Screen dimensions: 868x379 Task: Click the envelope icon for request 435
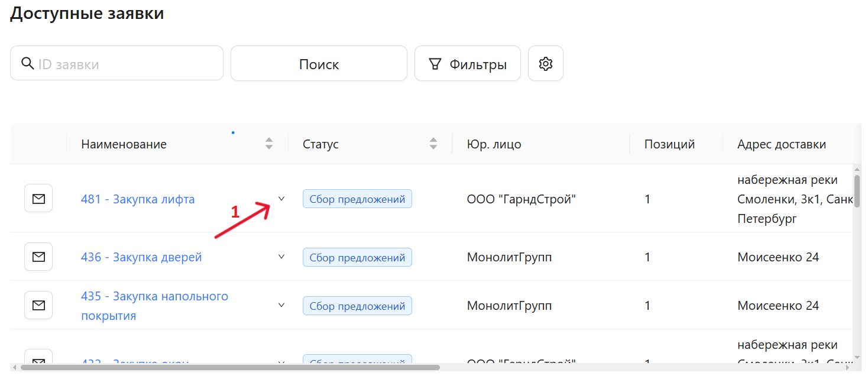click(x=38, y=305)
